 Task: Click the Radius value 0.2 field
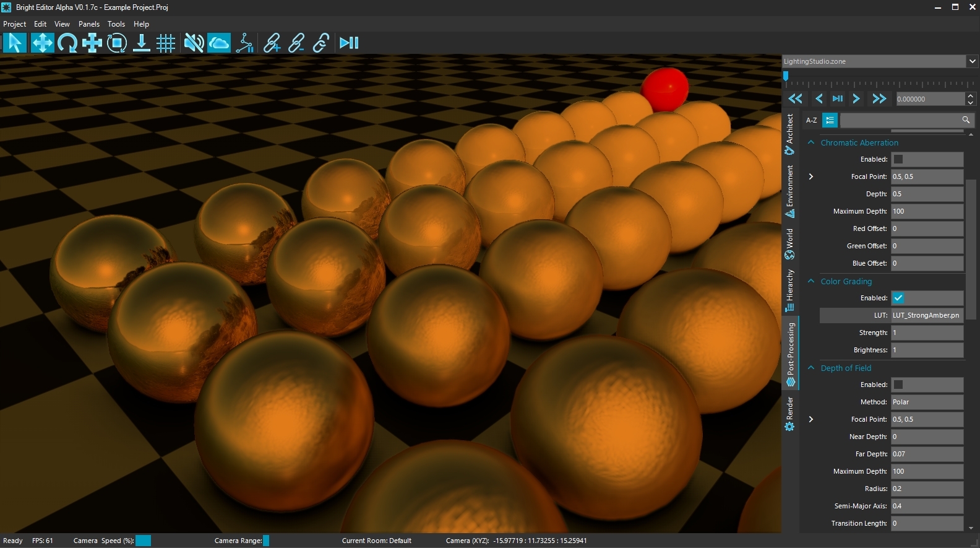[927, 489]
